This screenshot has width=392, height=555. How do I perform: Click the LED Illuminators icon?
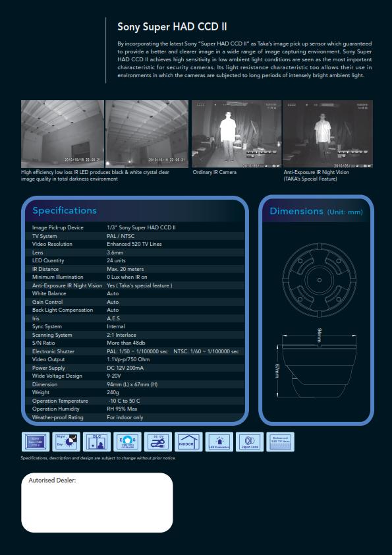tap(219, 442)
